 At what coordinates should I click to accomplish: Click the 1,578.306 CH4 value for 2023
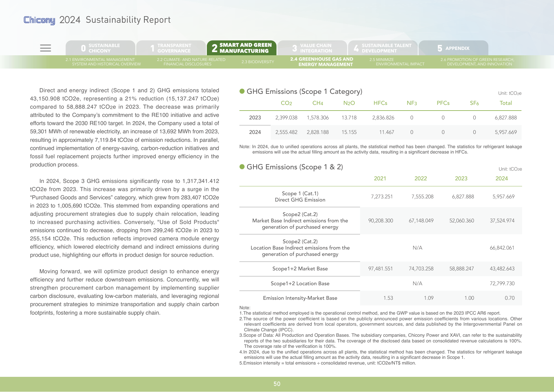[x=318, y=118]
